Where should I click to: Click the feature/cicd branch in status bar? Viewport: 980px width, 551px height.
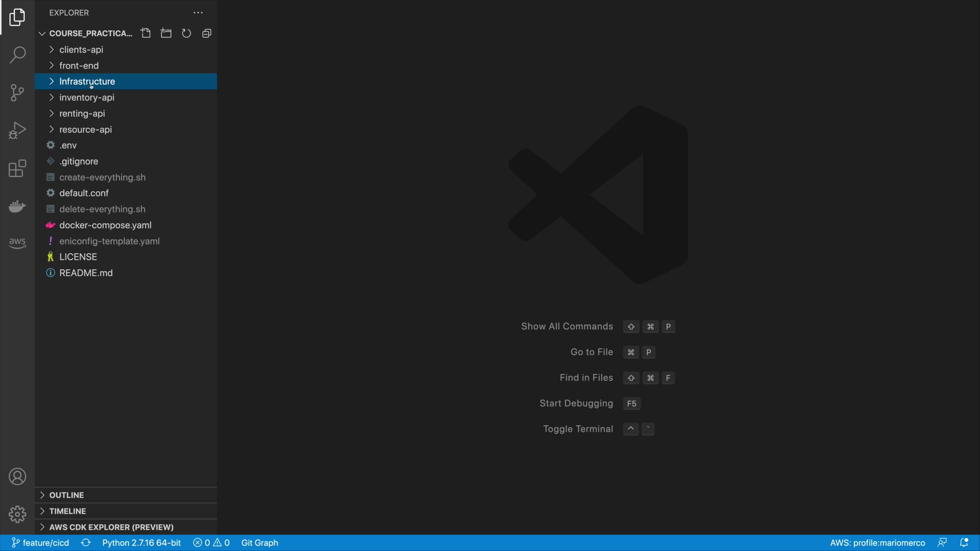[41, 543]
